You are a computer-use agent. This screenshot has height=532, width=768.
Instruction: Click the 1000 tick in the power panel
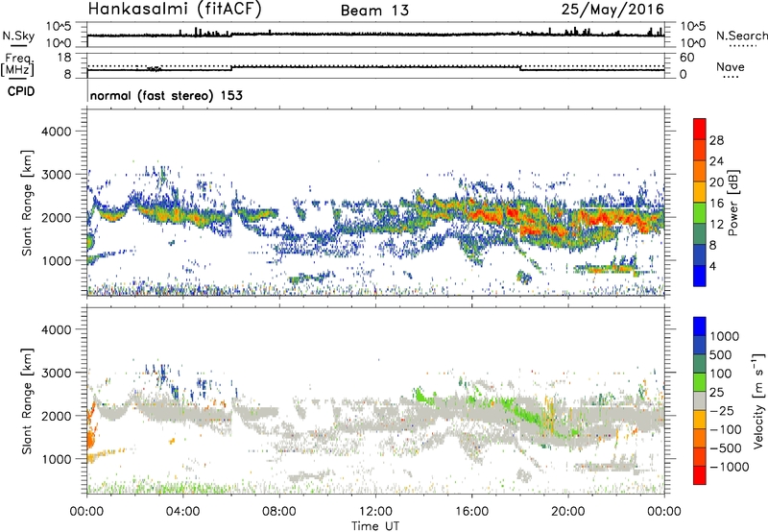tap(56, 260)
